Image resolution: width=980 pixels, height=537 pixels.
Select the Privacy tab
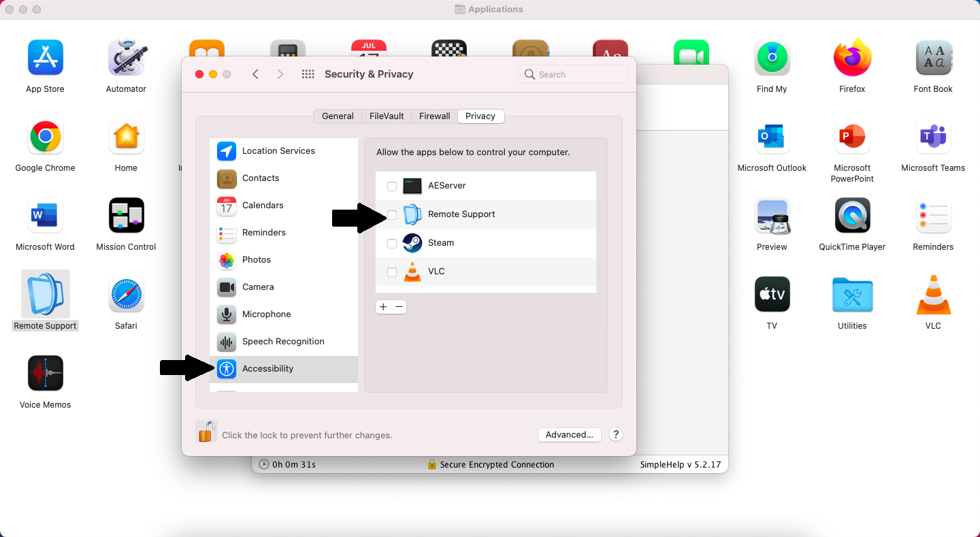480,116
